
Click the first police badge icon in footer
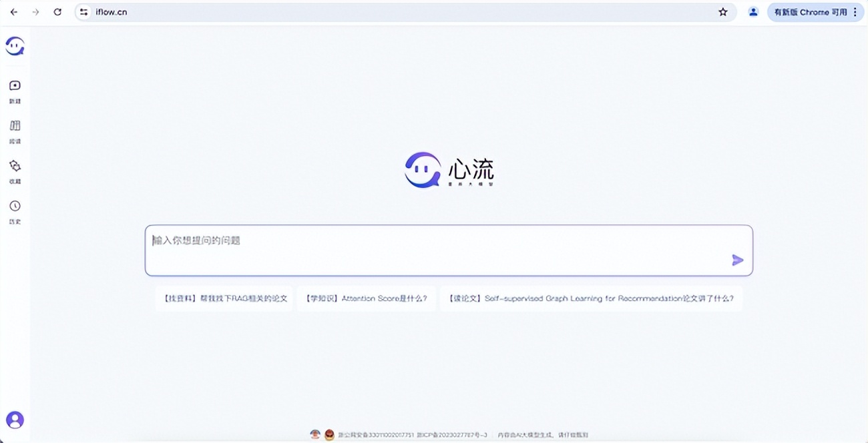pyautogui.click(x=315, y=434)
